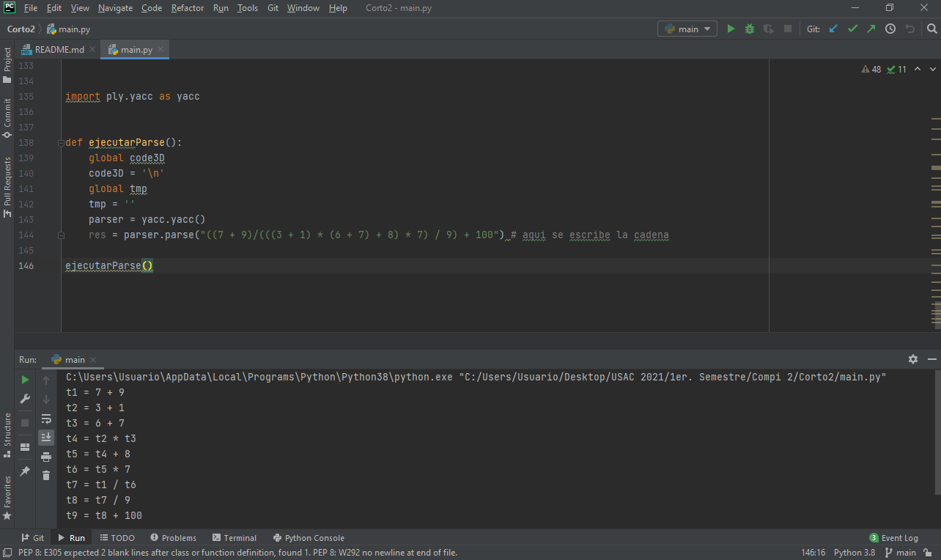
Task: Open the run configurations dropdown
Action: pos(687,28)
